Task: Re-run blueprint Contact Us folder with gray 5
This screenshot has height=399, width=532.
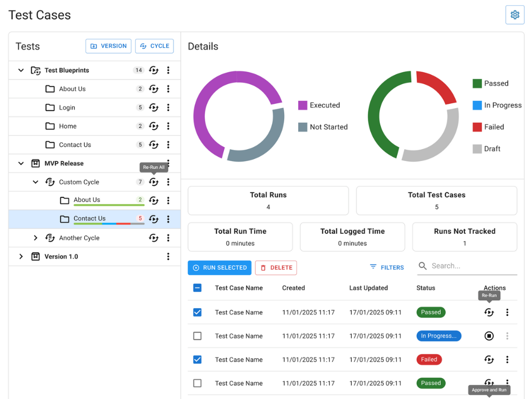Action: point(154,145)
